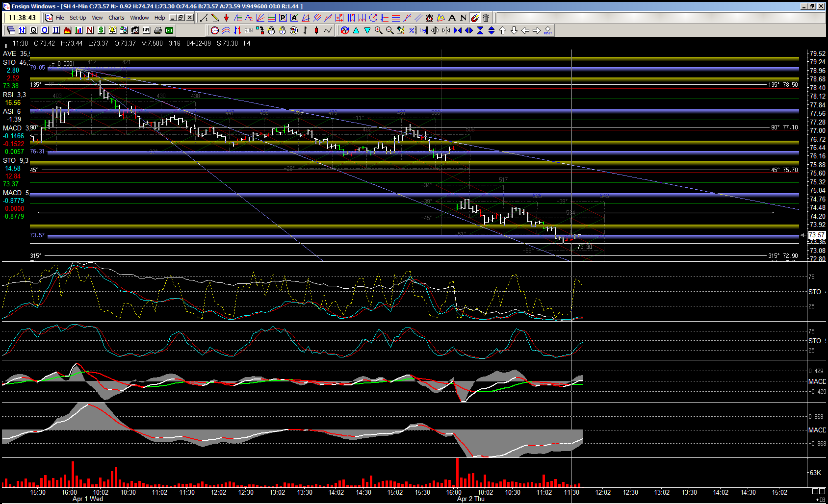The height and width of the screenshot is (504, 828).
Task: Compress bars horizontally with blue bowtie icon
Action: point(458,30)
